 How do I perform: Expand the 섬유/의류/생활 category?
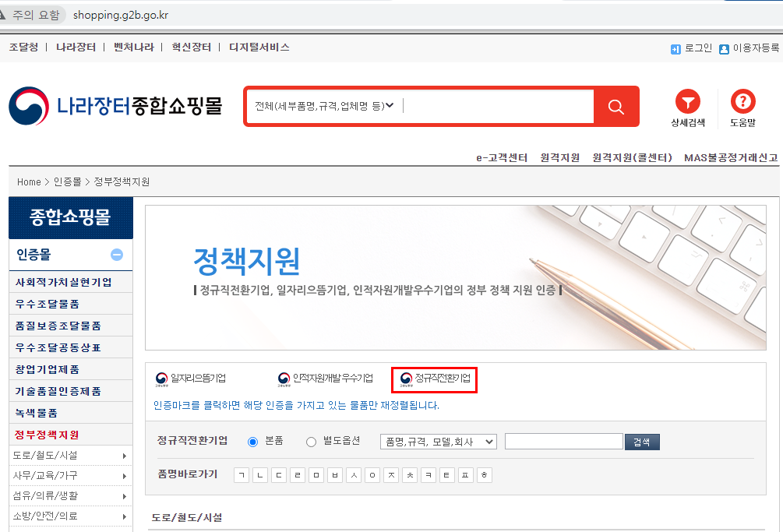pyautogui.click(x=70, y=496)
